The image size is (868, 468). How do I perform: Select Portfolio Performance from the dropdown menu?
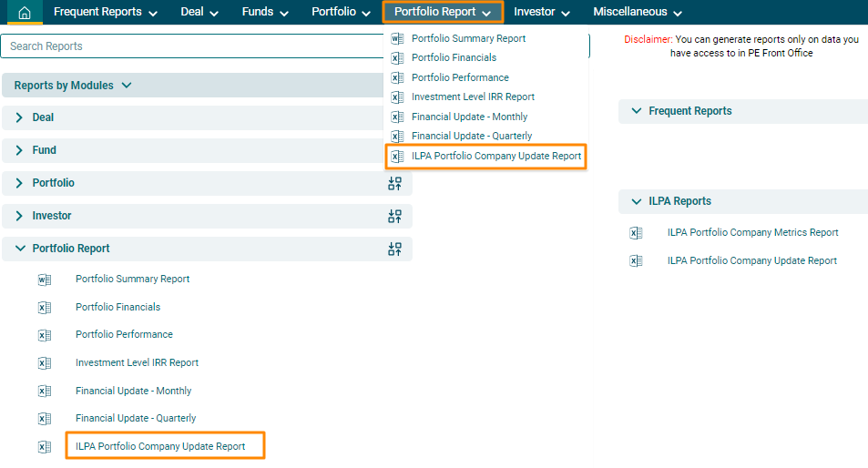coord(460,77)
